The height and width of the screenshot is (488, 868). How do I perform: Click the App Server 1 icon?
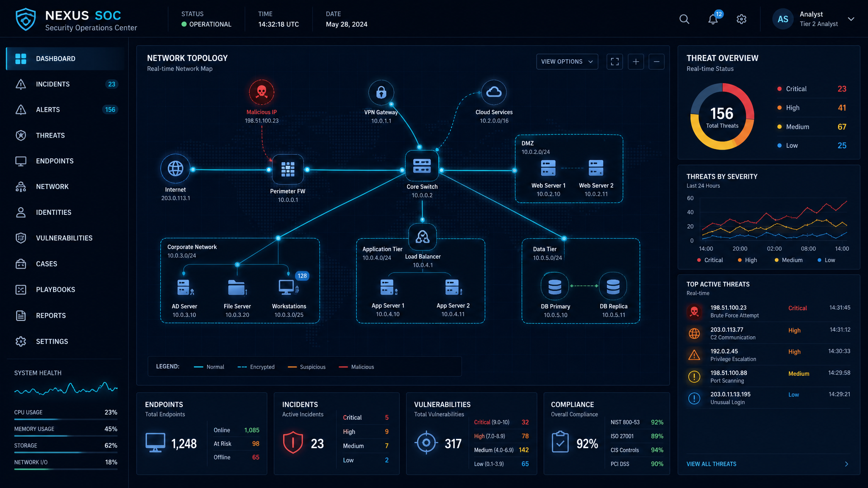[x=388, y=287]
